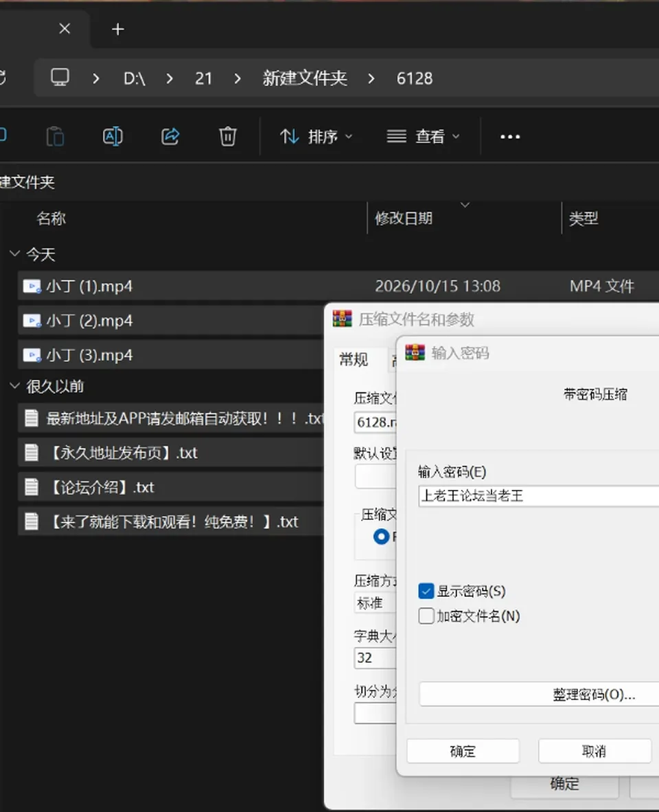Open the See more ellipsis menu
659x812 pixels.
(x=510, y=137)
